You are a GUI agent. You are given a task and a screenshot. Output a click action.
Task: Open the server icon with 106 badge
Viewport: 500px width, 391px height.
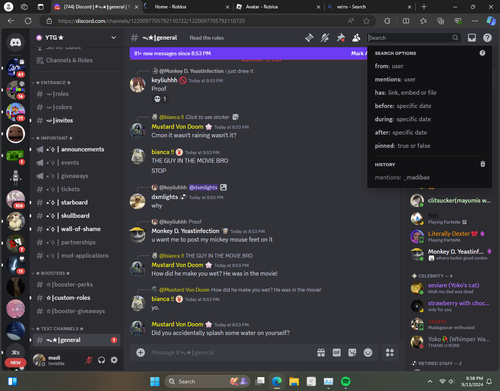(15, 199)
